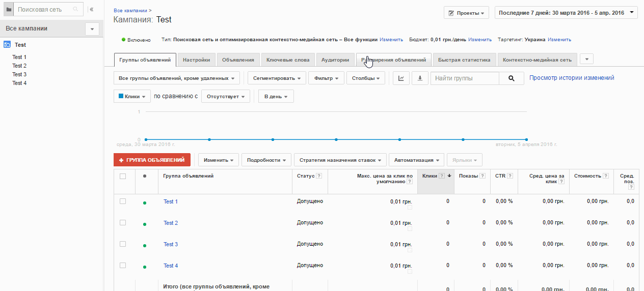This screenshot has height=291, width=644.
Task: Open Test 1 ad group link
Action: (x=171, y=201)
